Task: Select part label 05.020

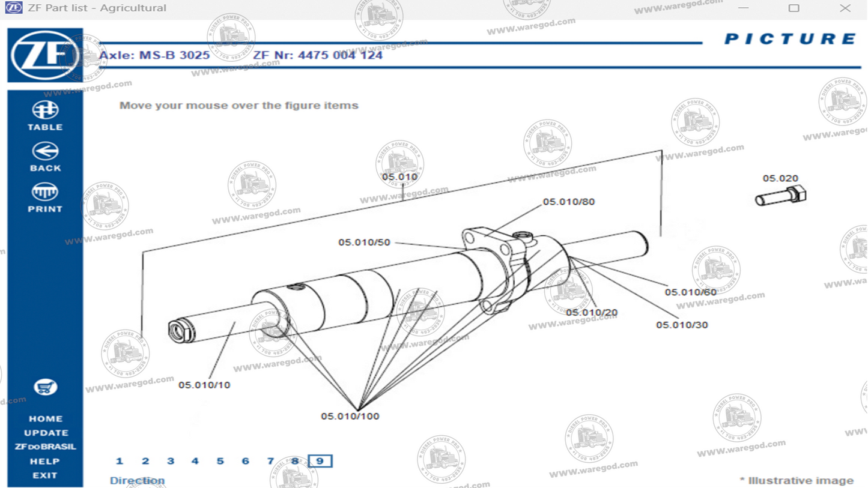Action: (x=780, y=178)
